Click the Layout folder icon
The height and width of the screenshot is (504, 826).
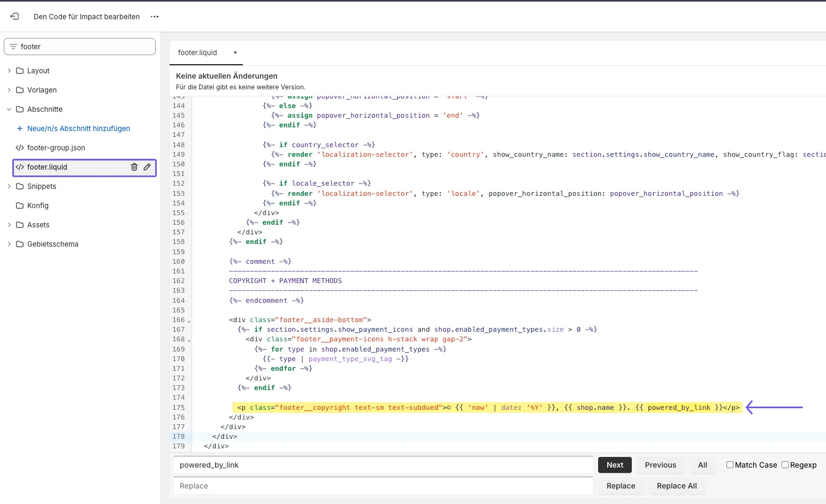(20, 71)
